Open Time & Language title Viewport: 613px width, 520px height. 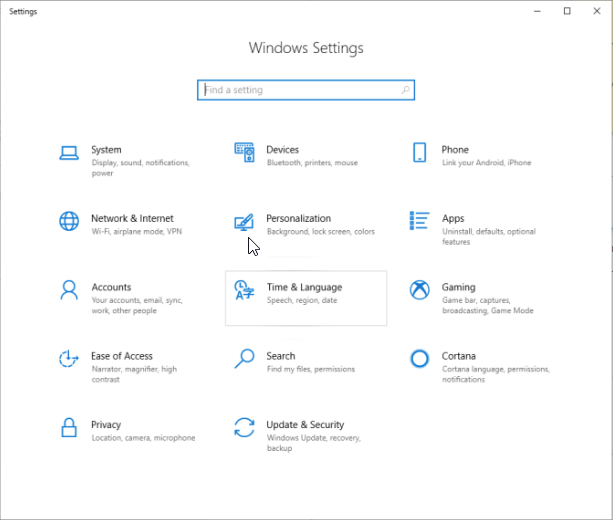(x=304, y=287)
